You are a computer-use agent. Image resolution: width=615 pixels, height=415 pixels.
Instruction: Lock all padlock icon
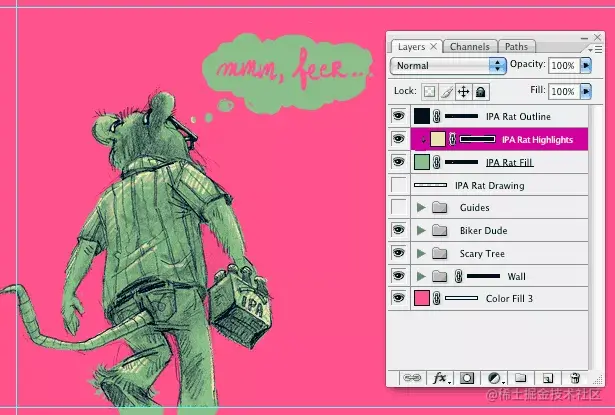481,92
